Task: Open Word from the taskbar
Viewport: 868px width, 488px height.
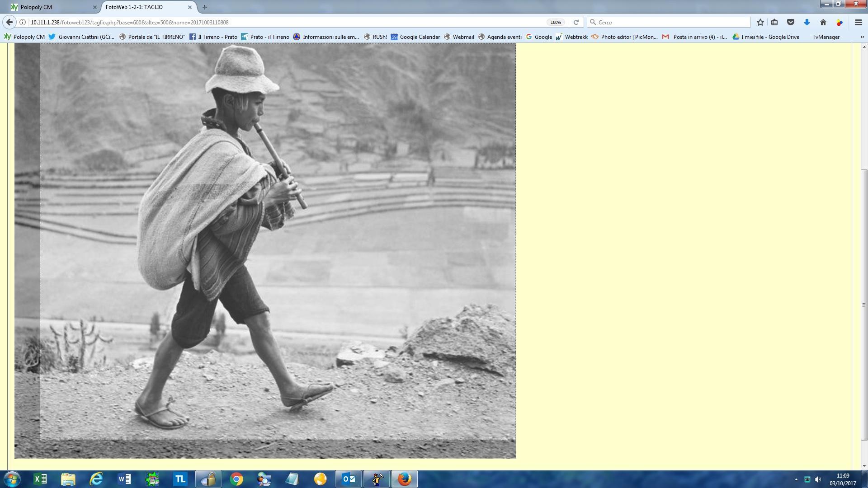Action: [x=124, y=479]
